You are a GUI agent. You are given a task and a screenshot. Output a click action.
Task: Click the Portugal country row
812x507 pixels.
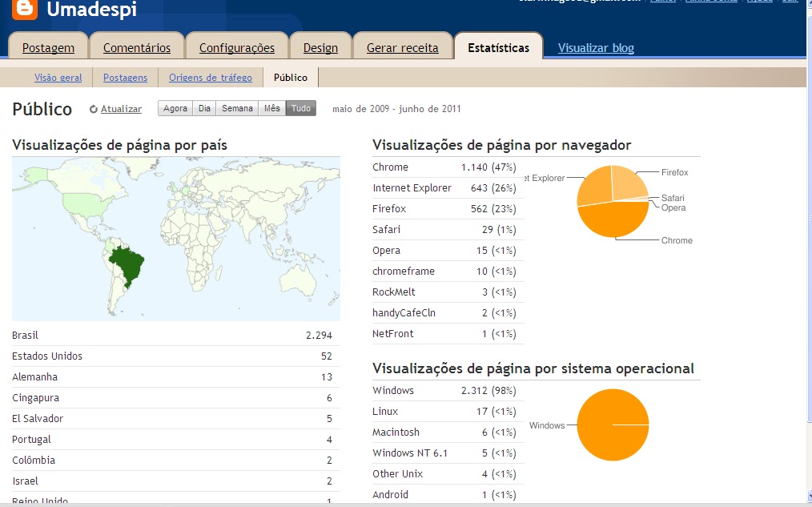175,439
